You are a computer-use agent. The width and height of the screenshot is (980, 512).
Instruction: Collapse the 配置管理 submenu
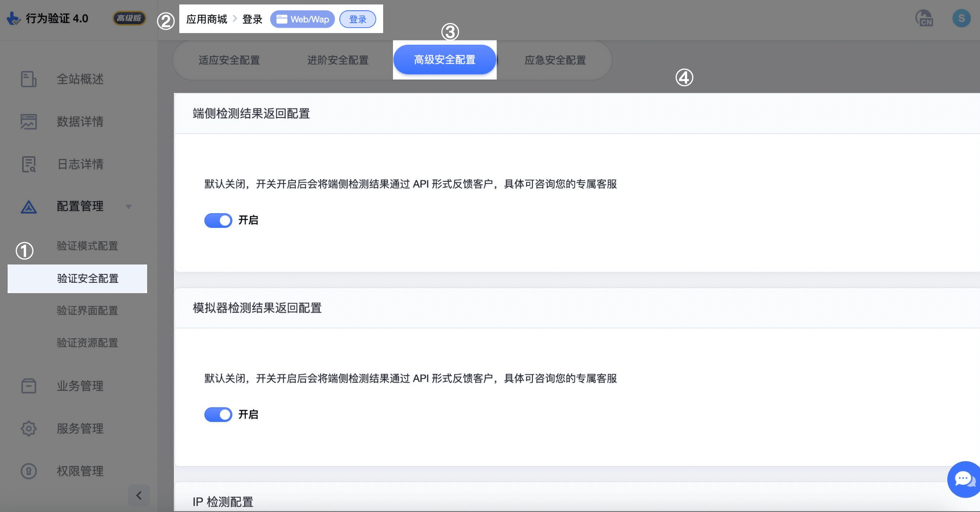pos(129,206)
